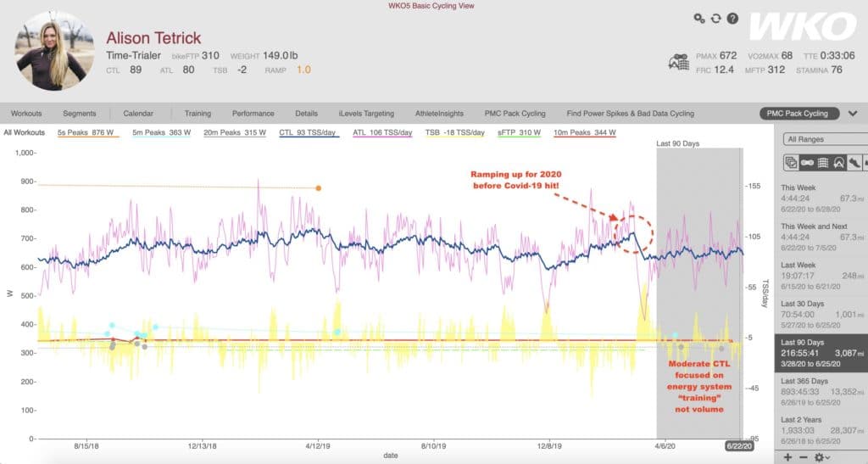
Task: Go to the Training tab
Action: point(198,114)
